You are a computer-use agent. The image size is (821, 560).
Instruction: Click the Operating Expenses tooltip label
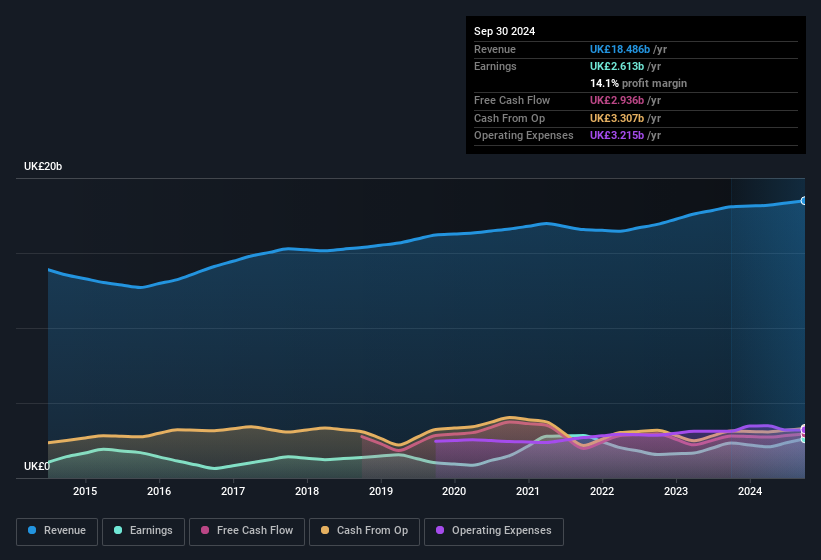(x=524, y=135)
